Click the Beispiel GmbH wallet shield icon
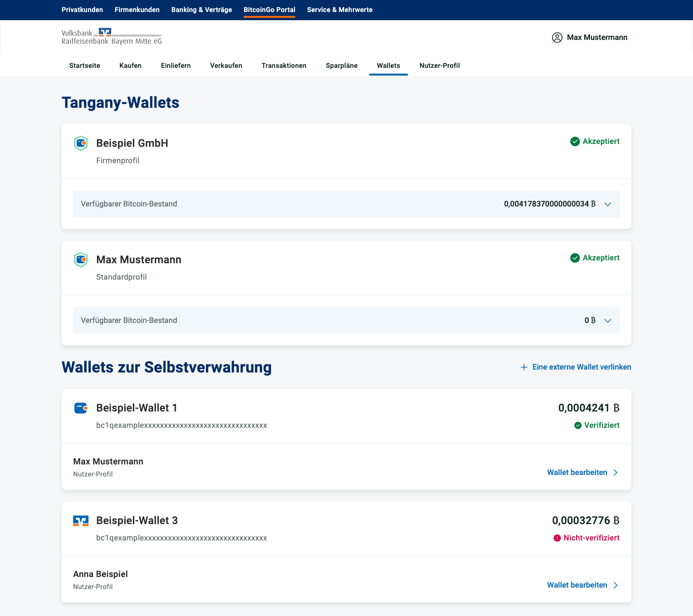This screenshot has height=616, width=693. coord(81,143)
